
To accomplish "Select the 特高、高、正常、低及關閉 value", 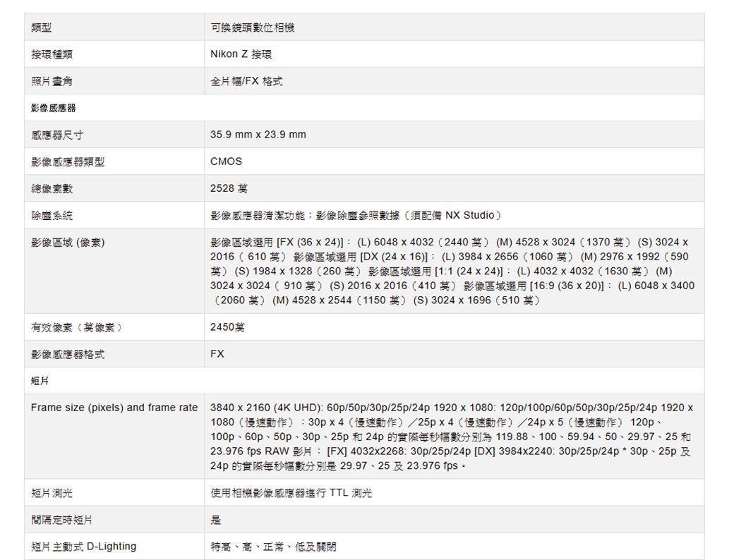I will 273,547.
